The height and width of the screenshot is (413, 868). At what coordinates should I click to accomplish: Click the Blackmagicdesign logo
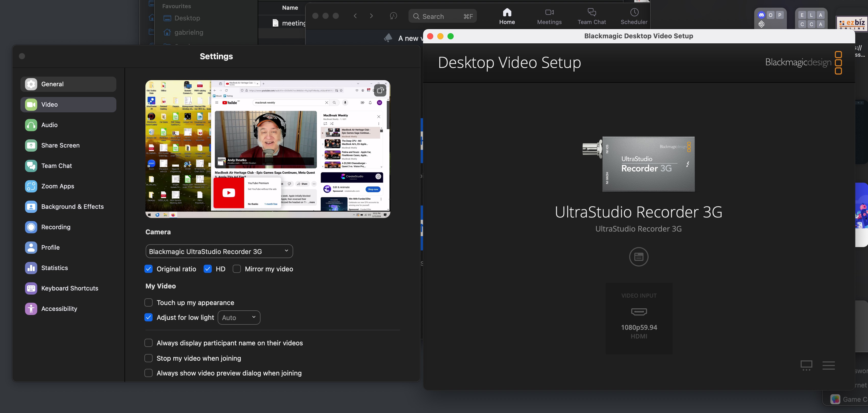point(803,62)
